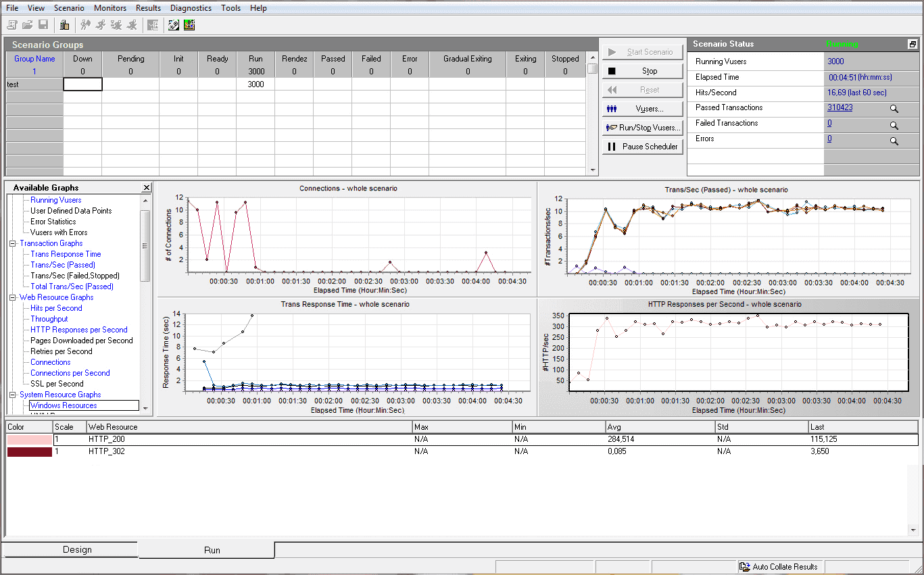Click the Group Name column header

point(34,59)
